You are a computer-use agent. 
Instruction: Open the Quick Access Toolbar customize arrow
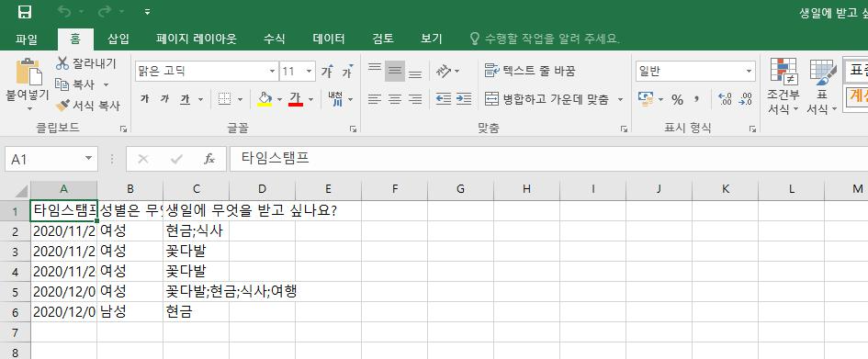tap(147, 12)
